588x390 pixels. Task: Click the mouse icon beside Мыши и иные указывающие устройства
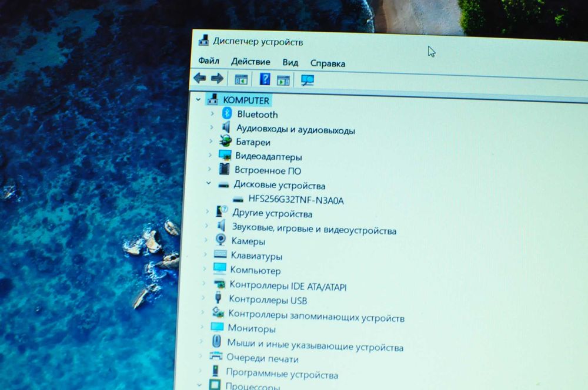click(x=216, y=341)
